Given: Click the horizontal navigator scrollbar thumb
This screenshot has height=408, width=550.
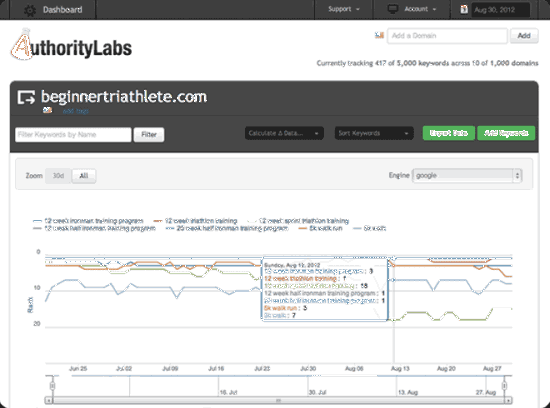Looking at the screenshot, I should [278, 400].
